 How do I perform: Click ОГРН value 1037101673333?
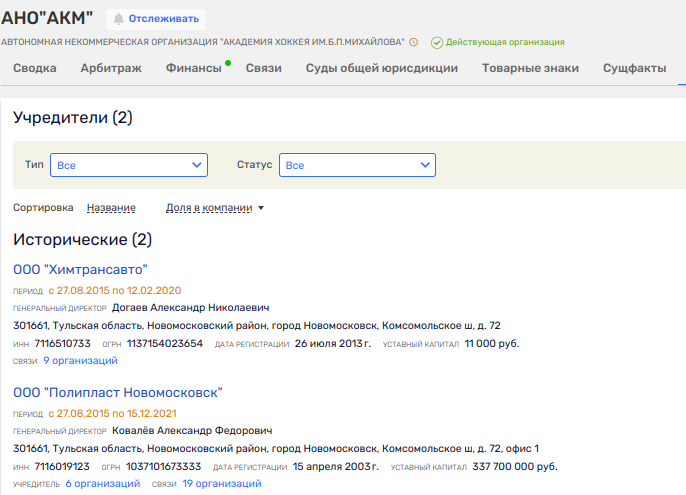click(164, 467)
